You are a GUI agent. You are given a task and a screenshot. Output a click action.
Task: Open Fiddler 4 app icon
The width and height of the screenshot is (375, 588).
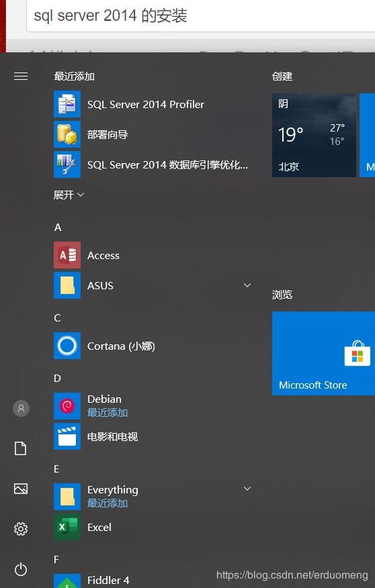coord(67,581)
